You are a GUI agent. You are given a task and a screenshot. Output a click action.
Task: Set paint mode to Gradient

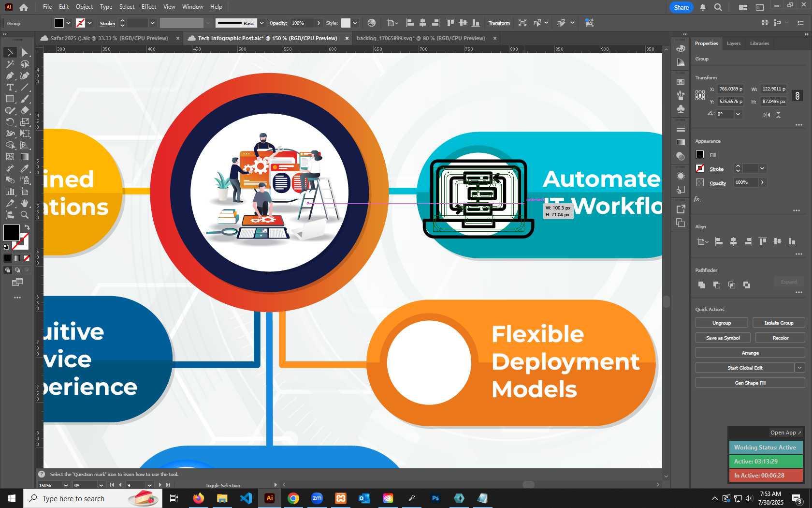click(x=17, y=258)
